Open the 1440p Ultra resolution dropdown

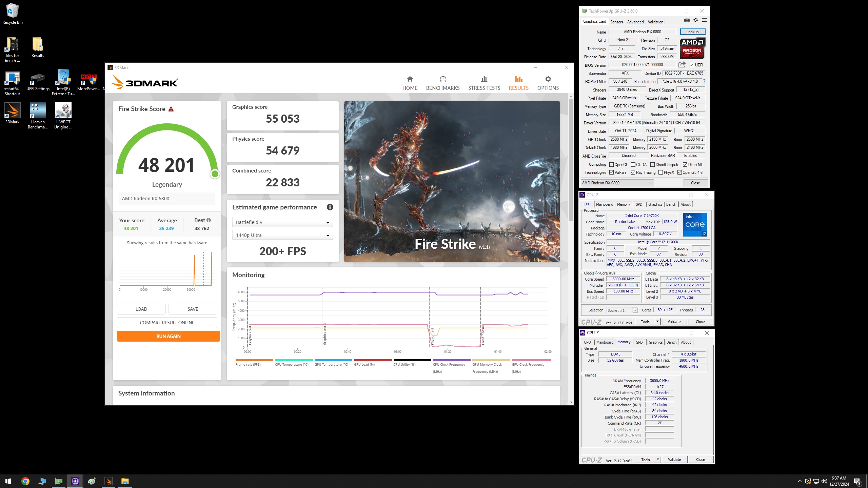point(282,235)
